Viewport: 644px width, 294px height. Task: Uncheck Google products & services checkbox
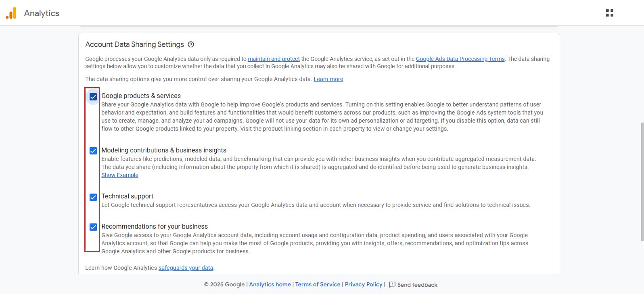point(93,97)
